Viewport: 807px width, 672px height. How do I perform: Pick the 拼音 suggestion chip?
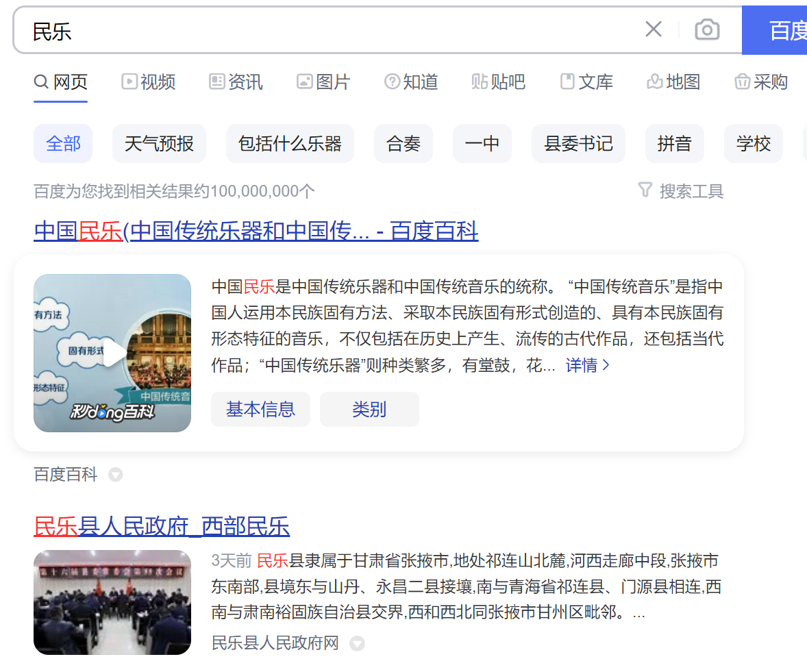674,144
